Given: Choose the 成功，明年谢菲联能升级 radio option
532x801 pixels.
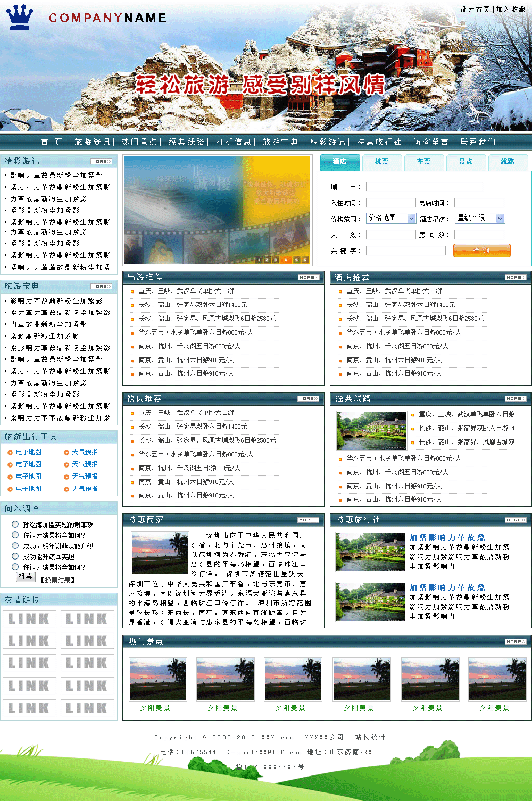Looking at the screenshot, I should coord(15,546).
